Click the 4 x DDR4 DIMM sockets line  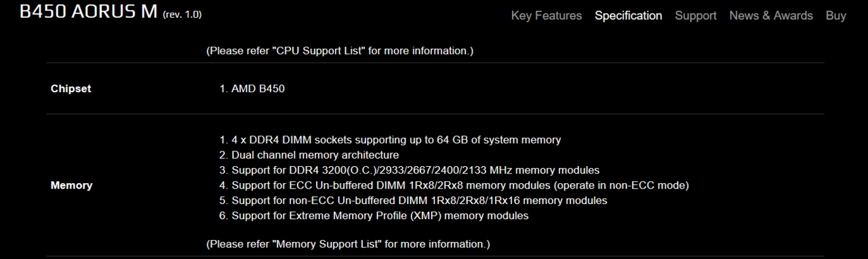pyautogui.click(x=396, y=140)
